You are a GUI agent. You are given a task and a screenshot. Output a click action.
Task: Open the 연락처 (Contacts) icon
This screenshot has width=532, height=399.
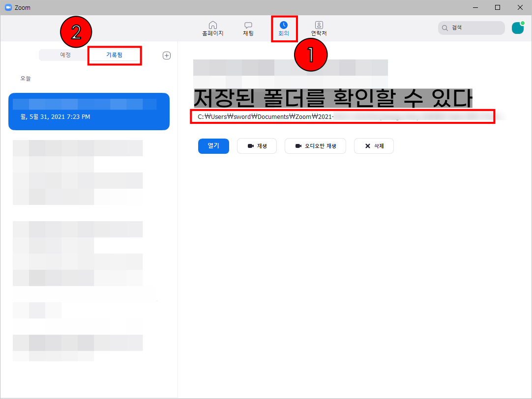[x=319, y=28]
